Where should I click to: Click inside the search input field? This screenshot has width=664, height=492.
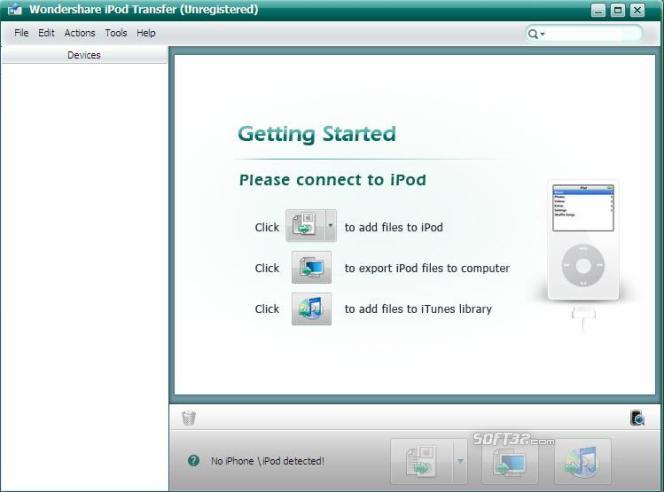click(593, 33)
